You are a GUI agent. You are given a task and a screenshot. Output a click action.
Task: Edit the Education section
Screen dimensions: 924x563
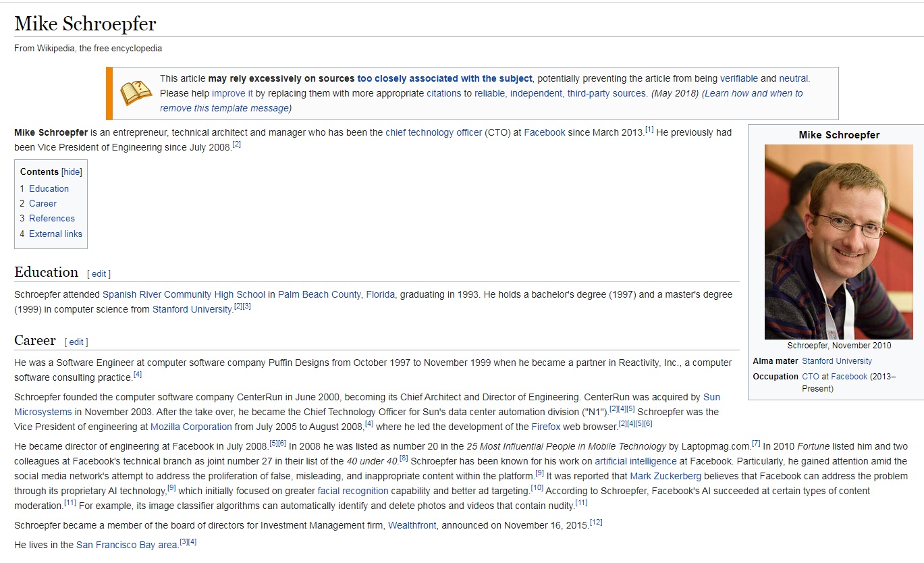click(x=99, y=273)
